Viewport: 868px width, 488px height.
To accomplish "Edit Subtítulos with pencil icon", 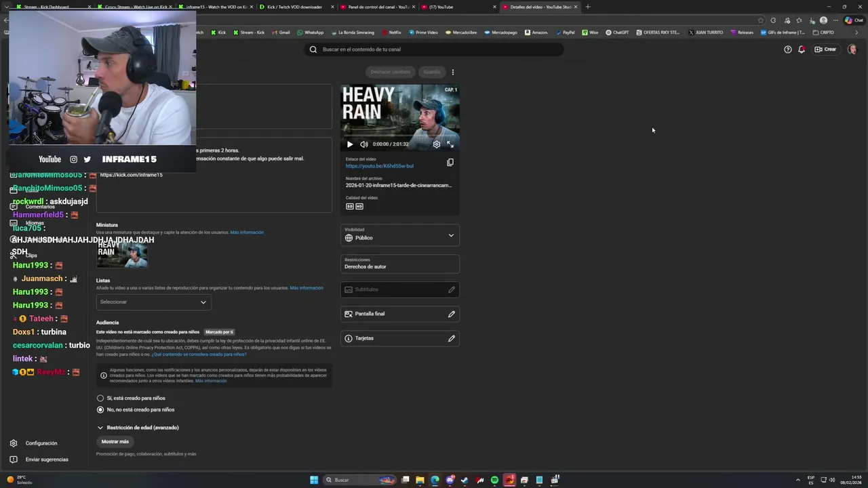I will click(x=452, y=289).
